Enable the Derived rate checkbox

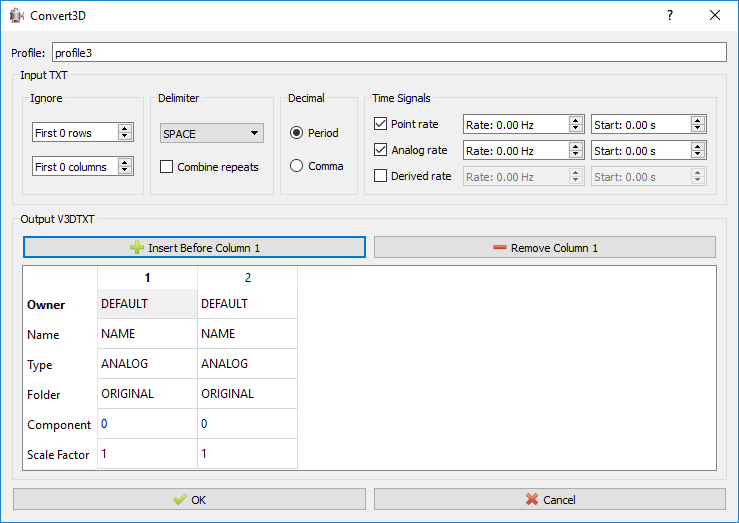[x=380, y=177]
